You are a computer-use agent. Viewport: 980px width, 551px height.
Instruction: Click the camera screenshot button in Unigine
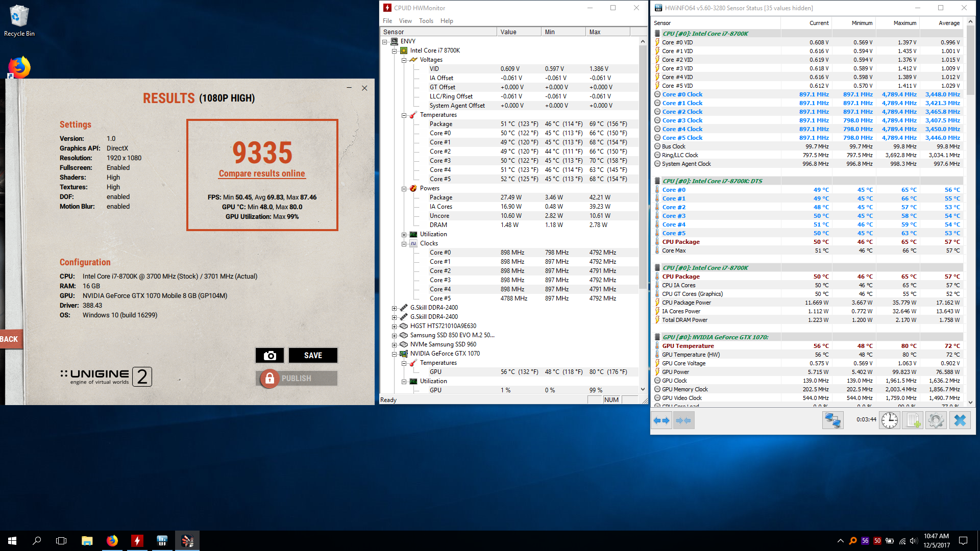point(269,356)
